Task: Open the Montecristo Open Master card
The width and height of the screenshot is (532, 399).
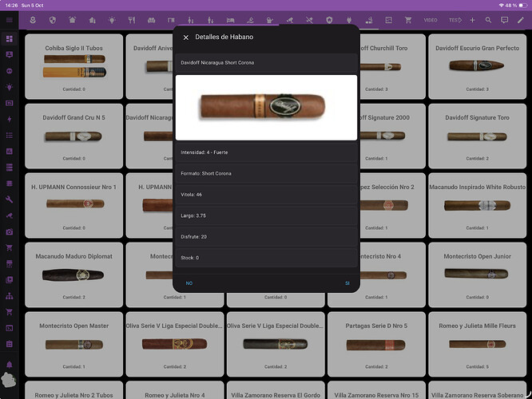Action: pyautogui.click(x=73, y=344)
